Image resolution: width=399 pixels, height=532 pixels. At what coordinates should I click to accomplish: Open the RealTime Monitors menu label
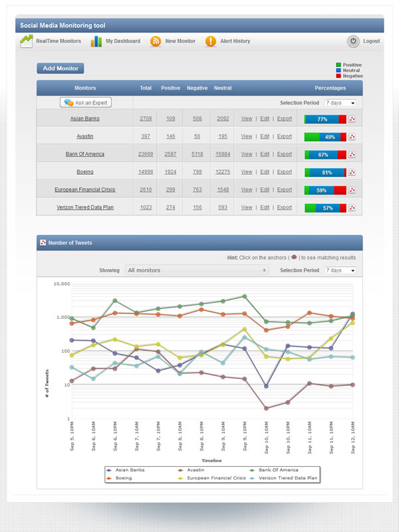coord(59,41)
